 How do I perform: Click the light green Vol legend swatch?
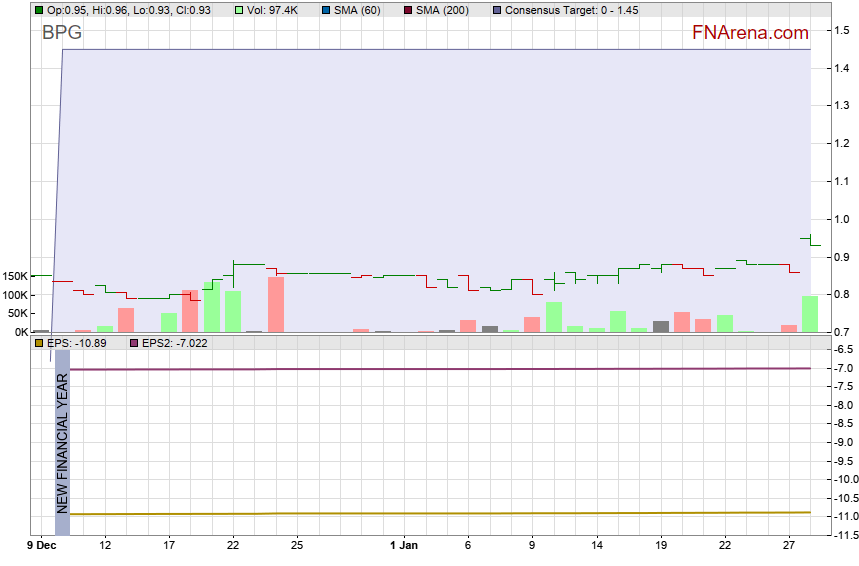(x=239, y=9)
